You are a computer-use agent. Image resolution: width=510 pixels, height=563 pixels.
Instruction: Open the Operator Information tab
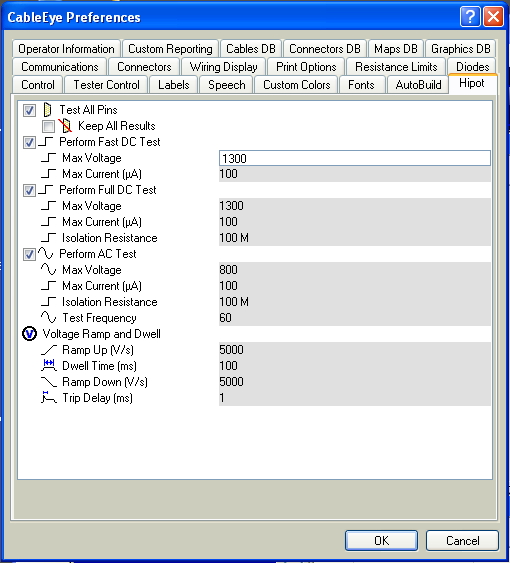pos(66,49)
